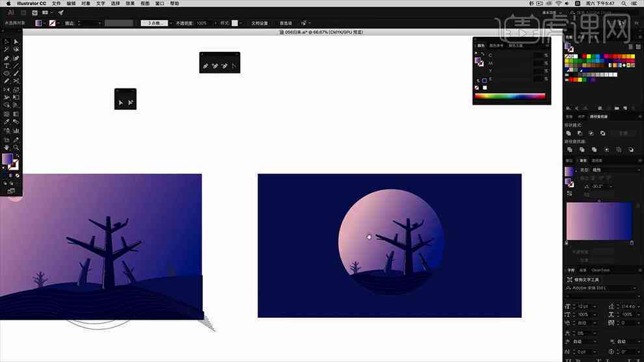Select the Pencil tool
Image resolution: width=644 pixels, height=362 pixels.
(7, 81)
